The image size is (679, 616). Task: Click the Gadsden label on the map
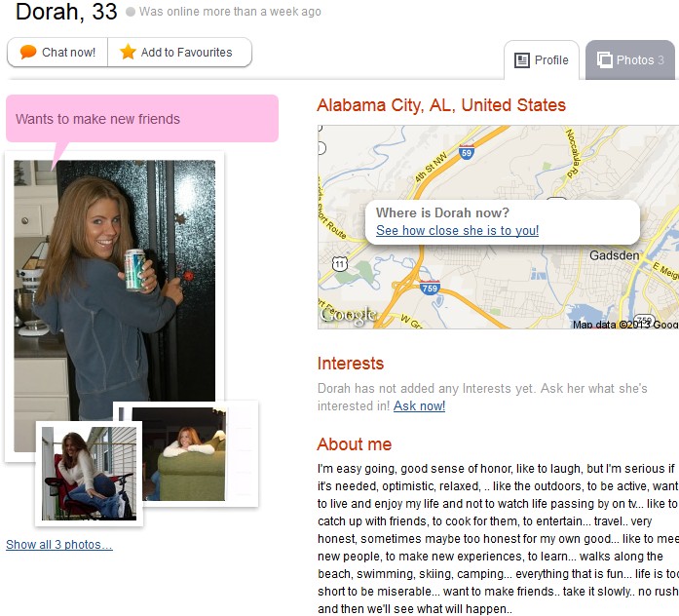click(614, 255)
